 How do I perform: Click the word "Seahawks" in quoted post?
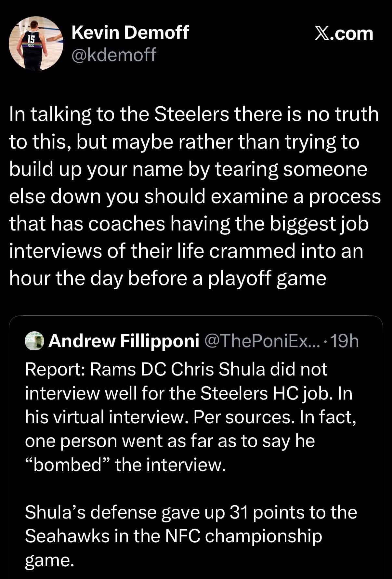tap(67, 536)
